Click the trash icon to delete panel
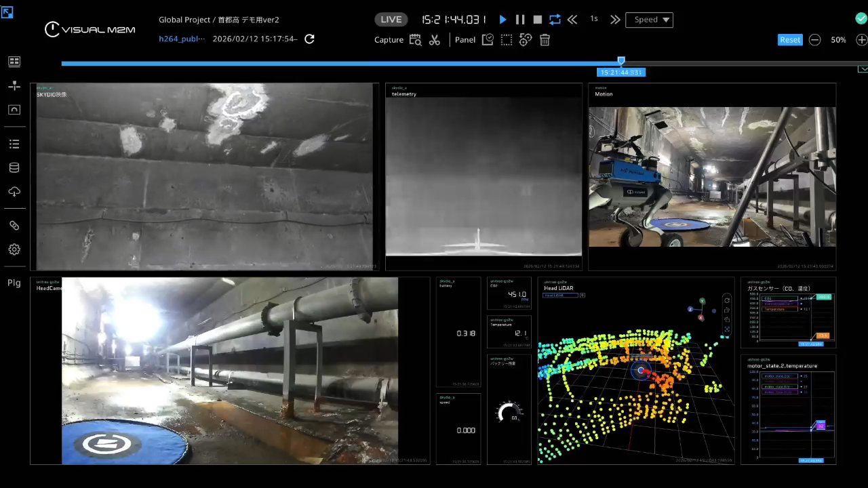 click(545, 40)
